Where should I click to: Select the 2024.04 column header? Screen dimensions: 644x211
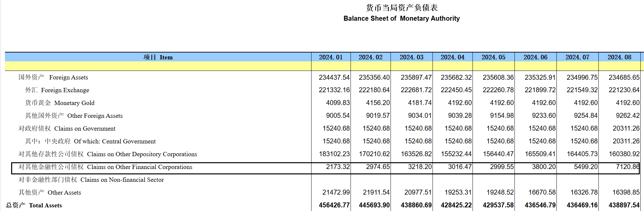pyautogui.click(x=453, y=57)
